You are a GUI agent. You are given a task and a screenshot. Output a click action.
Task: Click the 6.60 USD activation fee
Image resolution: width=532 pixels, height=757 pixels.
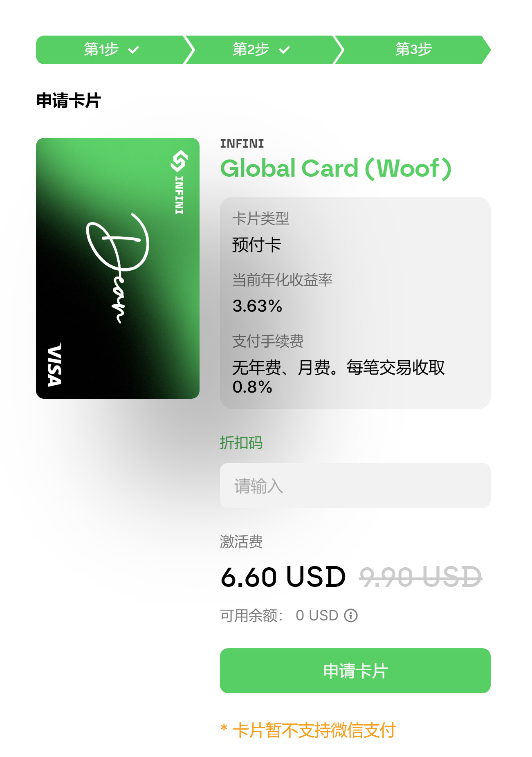coord(283,577)
